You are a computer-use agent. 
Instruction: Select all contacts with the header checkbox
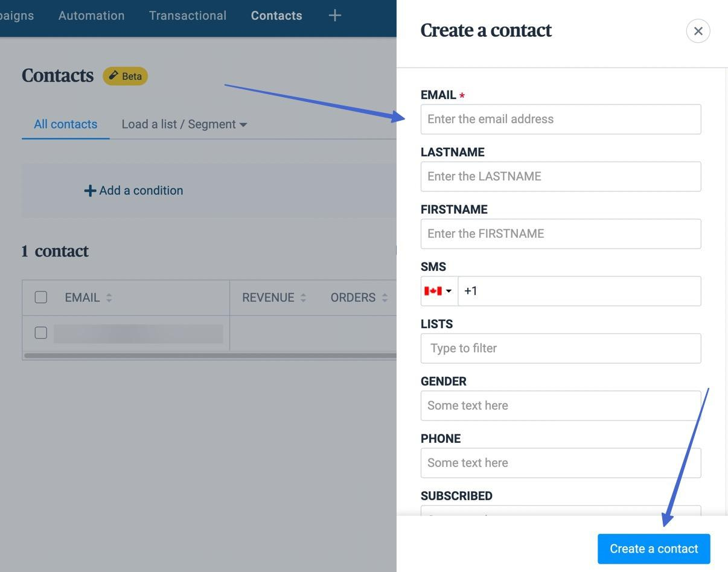[x=40, y=297]
